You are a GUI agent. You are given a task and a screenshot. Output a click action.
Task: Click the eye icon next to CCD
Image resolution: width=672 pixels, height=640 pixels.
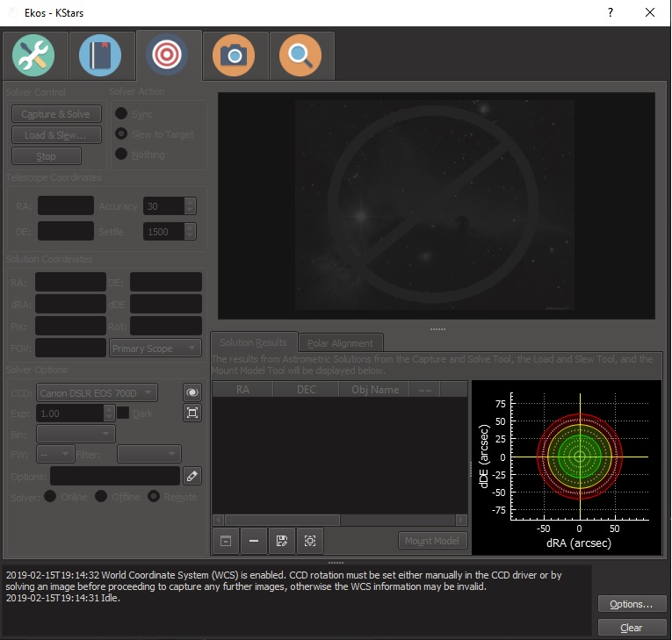click(x=192, y=392)
